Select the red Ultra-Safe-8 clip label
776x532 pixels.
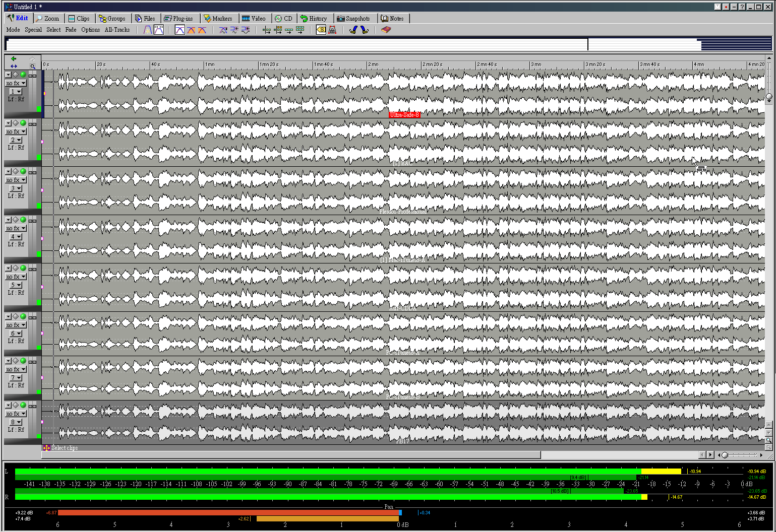tap(404, 115)
